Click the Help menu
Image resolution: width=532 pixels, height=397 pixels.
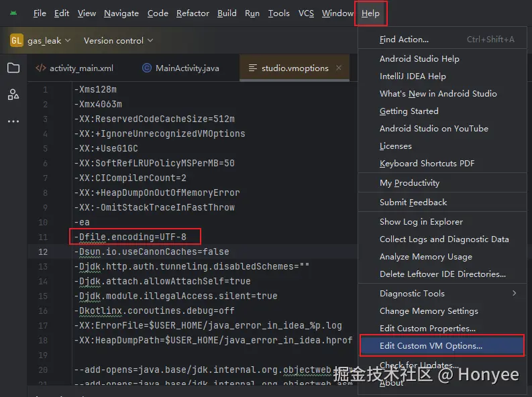point(370,13)
